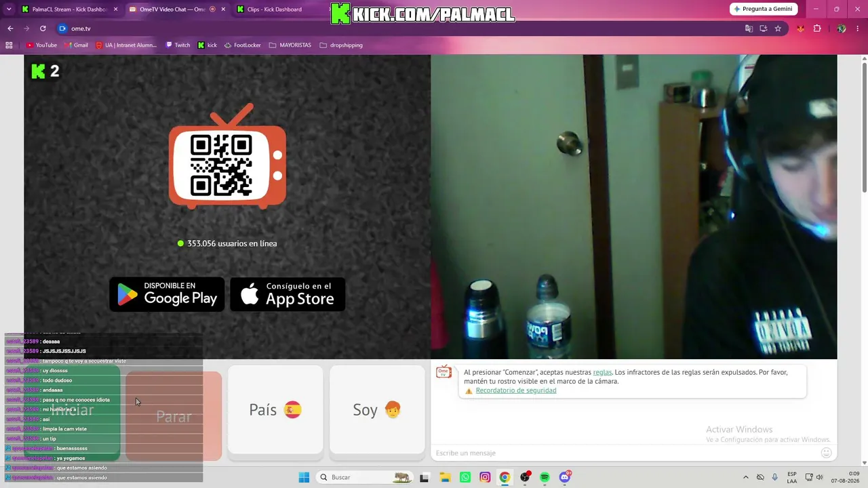This screenshot has height=488, width=868.
Task: Open the kick bookmark
Action: coord(208,45)
